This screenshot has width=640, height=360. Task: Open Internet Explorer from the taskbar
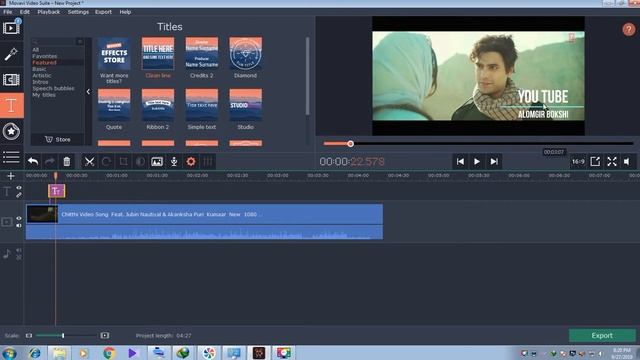point(35,353)
